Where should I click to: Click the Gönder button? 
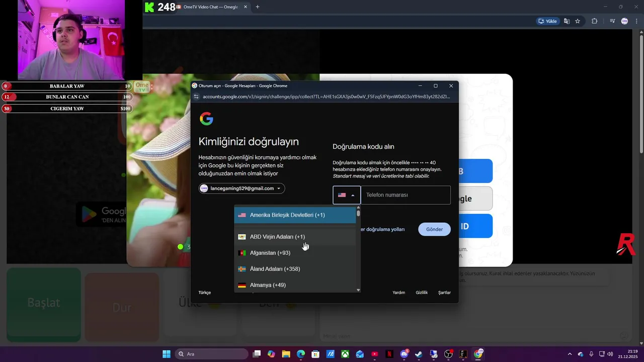(434, 229)
